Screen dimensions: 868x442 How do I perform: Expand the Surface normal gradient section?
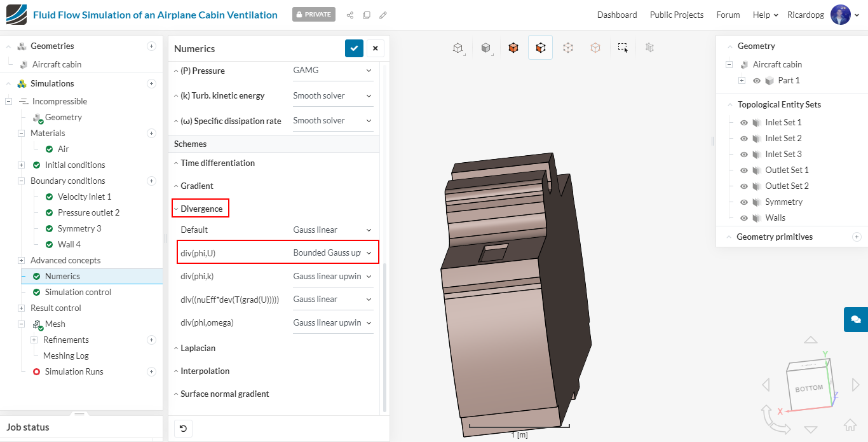[x=221, y=394]
